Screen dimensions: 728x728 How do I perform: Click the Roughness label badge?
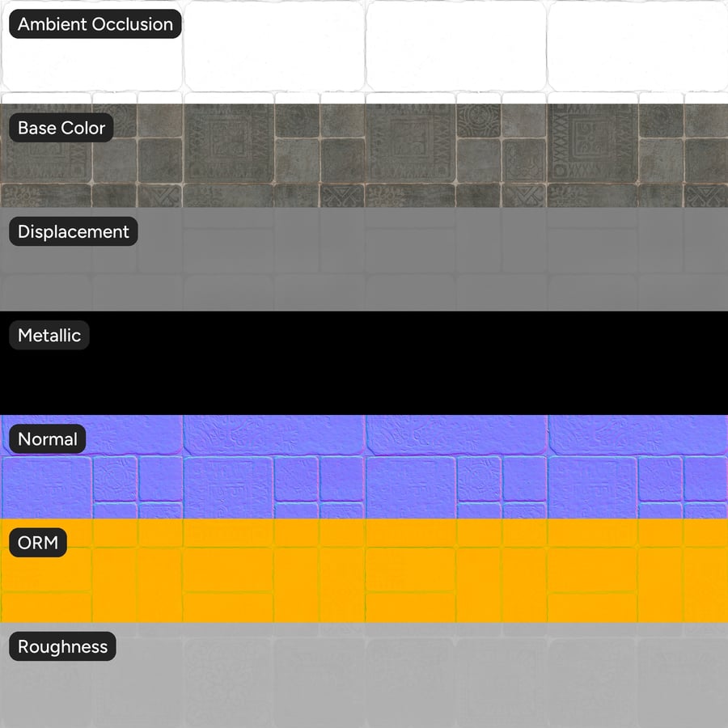click(x=61, y=646)
